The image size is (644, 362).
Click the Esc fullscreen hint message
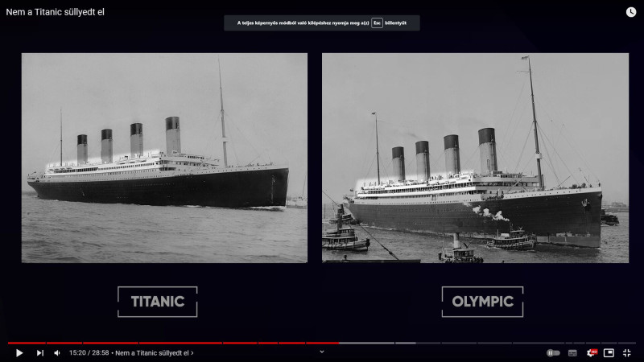coord(322,23)
